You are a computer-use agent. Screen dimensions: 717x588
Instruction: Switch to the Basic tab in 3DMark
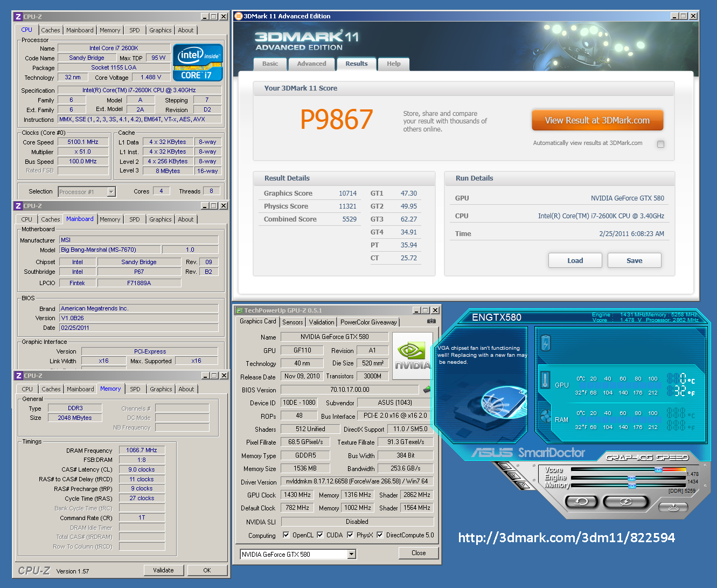[270, 64]
